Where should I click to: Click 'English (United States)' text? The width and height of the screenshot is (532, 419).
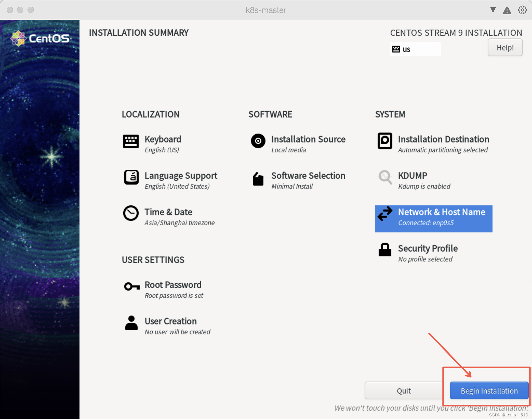(x=177, y=186)
